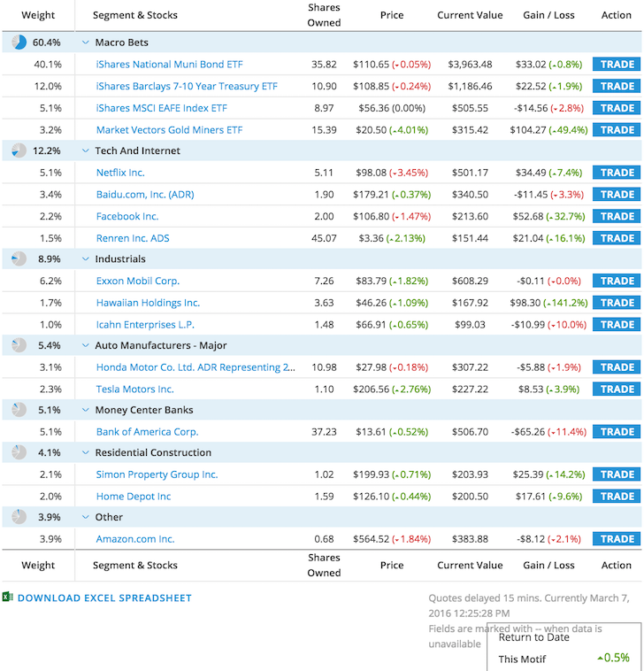Click TRADE for Bank of America
644x671 pixels.
617,432
